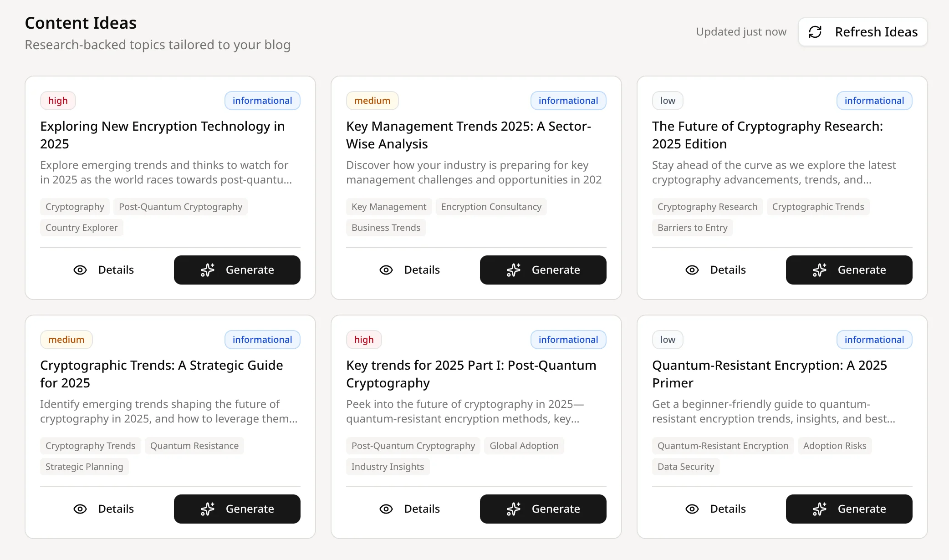
Task: Select the high priority badge on first card
Action: coord(58,100)
